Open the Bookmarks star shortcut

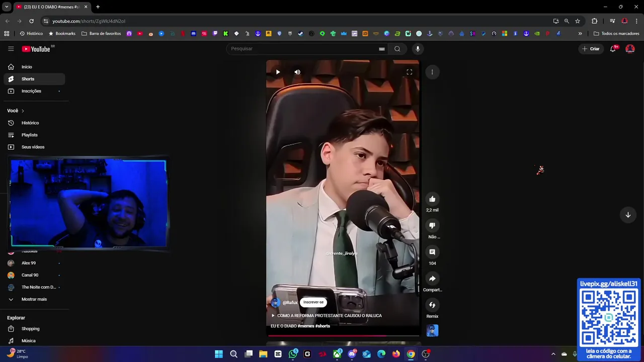pos(62,34)
